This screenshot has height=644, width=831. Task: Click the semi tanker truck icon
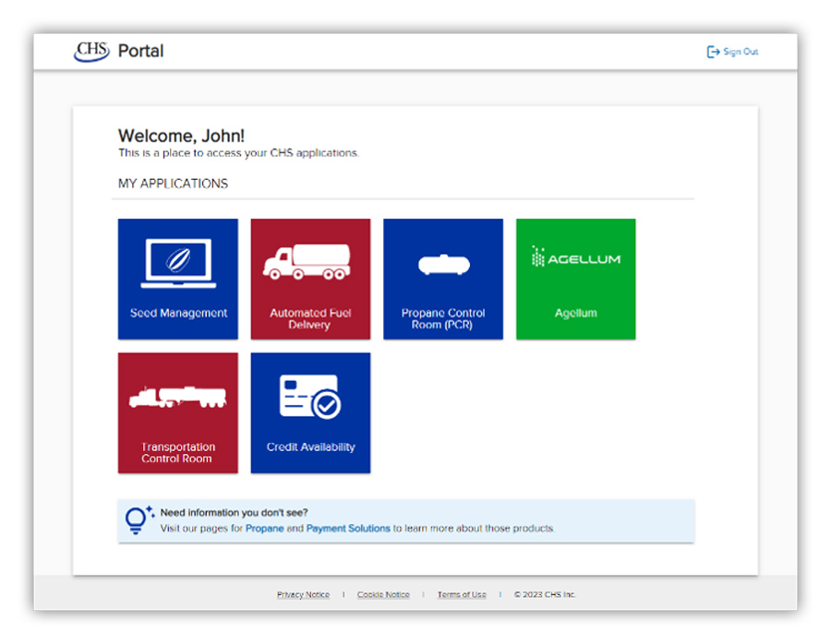tap(177, 398)
